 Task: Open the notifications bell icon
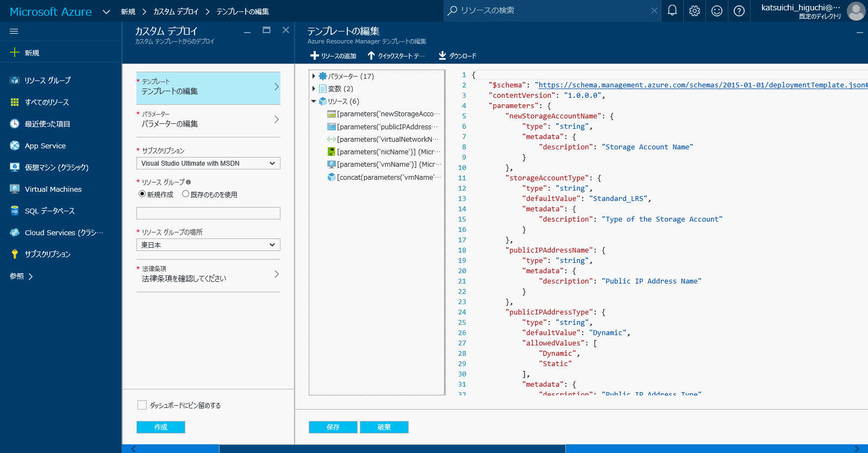pyautogui.click(x=672, y=10)
